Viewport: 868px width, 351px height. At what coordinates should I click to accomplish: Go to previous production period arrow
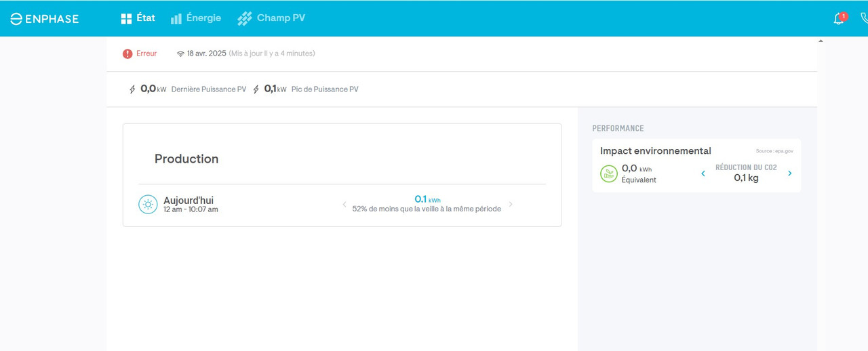pyautogui.click(x=344, y=204)
